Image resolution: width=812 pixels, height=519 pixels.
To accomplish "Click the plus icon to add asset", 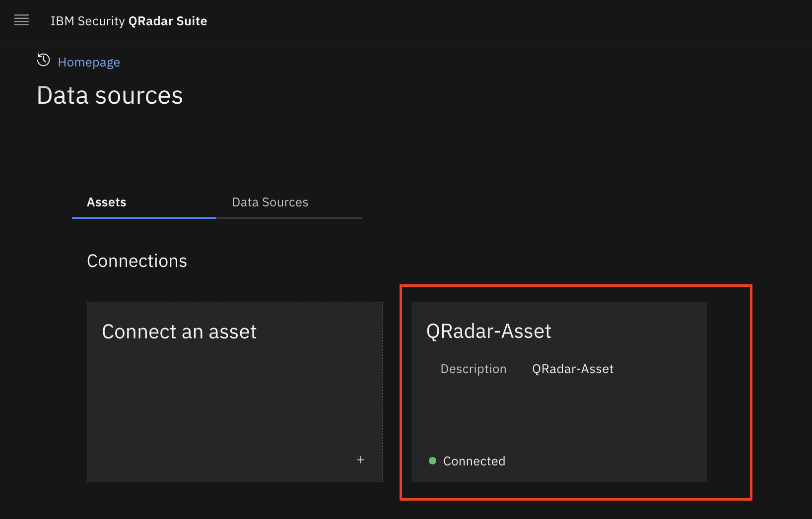I will click(360, 460).
